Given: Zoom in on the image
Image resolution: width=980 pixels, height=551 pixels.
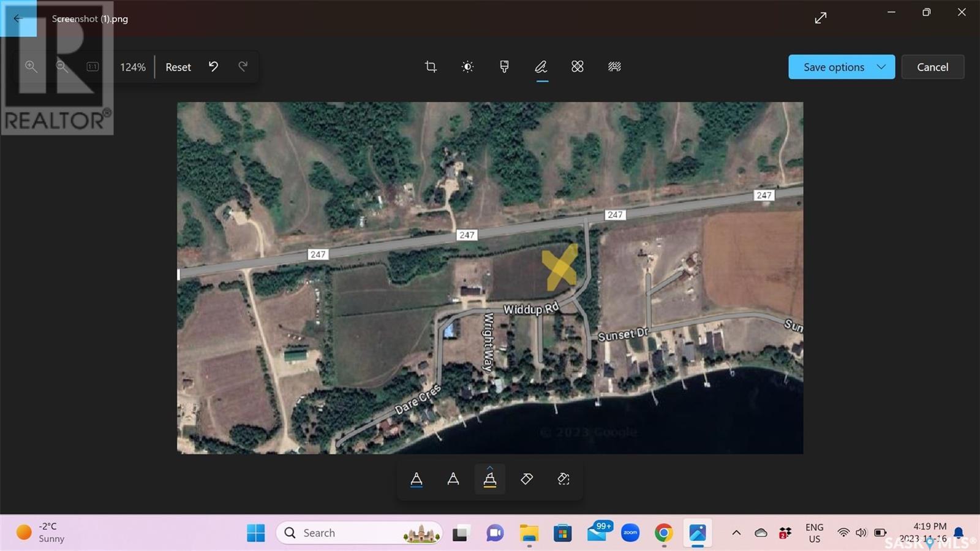Looking at the screenshot, I should tap(31, 67).
